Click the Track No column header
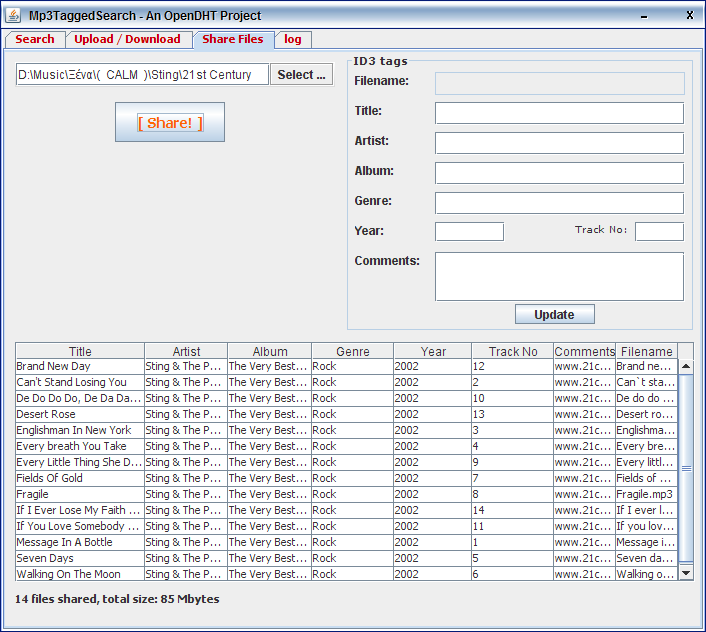The height and width of the screenshot is (632, 706). (512, 351)
